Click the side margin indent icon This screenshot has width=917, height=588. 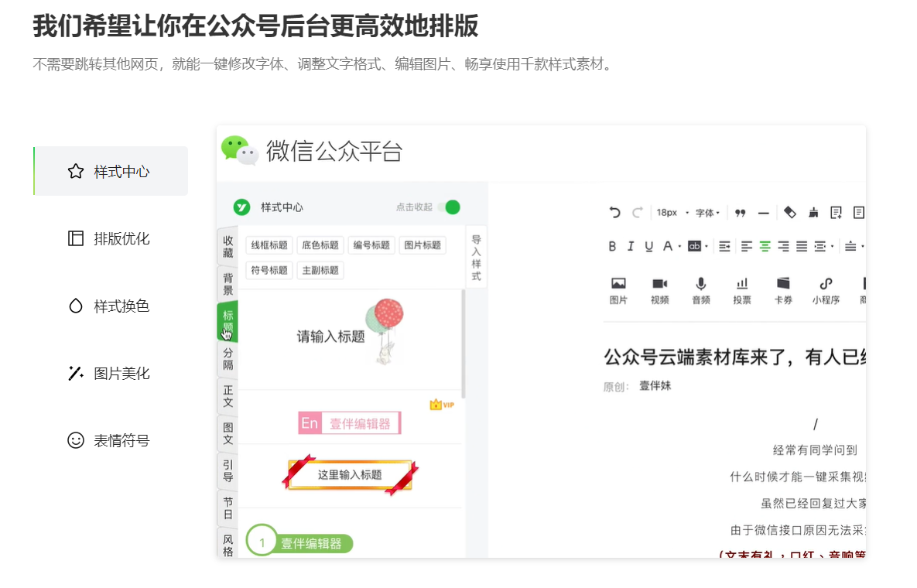(820, 247)
